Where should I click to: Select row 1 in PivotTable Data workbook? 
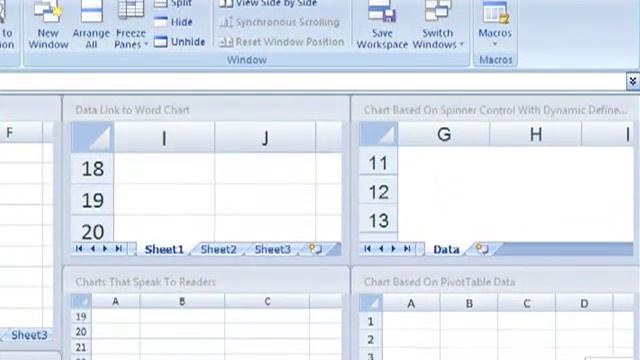tap(370, 321)
